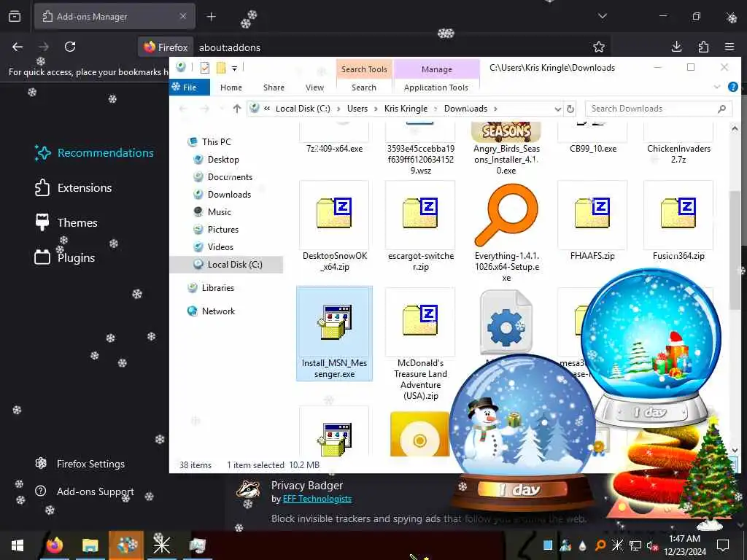This screenshot has height=560, width=747.
Task: Select Everything-1.4.1.1026.x64-Setup.exe file
Action: tap(506, 233)
